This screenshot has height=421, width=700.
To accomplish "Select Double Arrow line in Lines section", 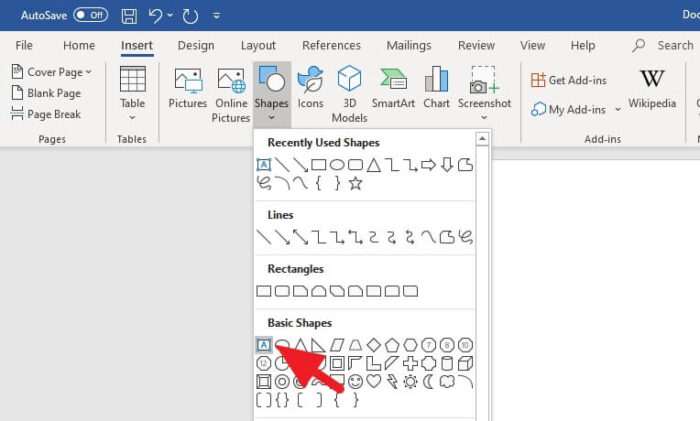I will (300, 237).
